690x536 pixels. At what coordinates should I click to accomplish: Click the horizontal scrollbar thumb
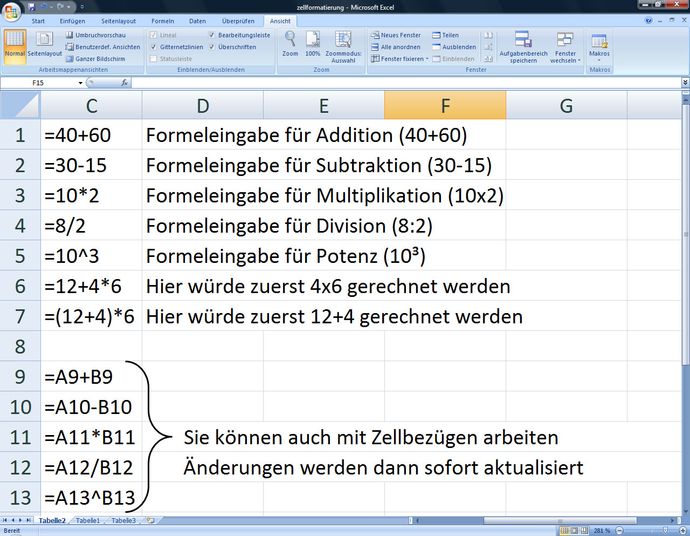tap(560, 520)
